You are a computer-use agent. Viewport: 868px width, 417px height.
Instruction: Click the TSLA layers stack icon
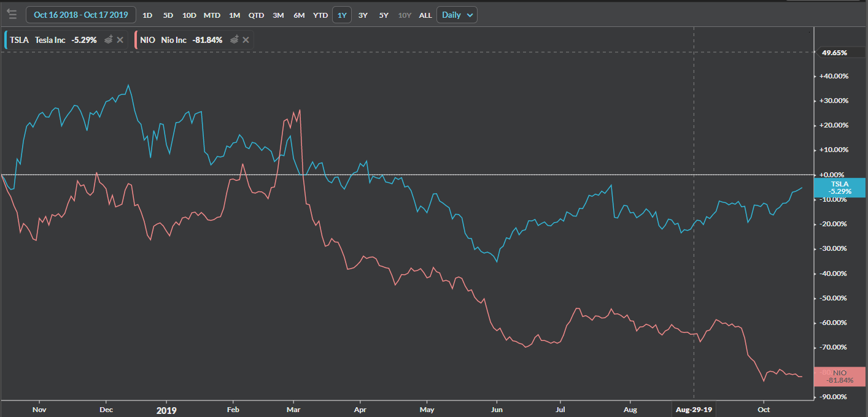(x=108, y=40)
